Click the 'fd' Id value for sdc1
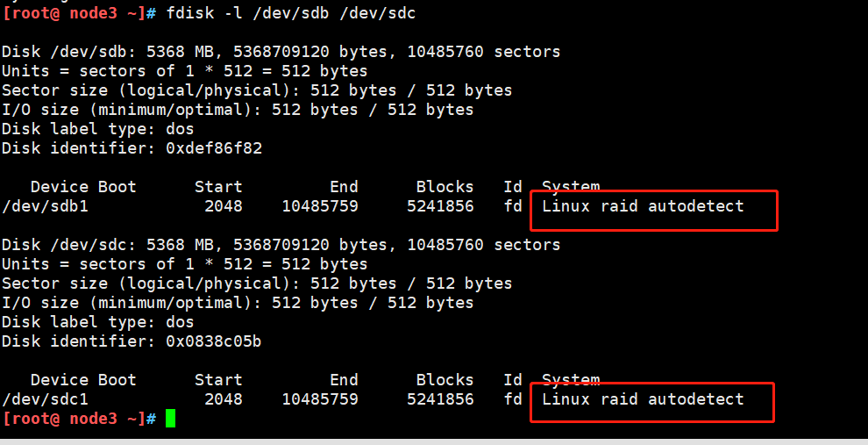Image resolution: width=868 pixels, height=445 pixels. [513, 399]
